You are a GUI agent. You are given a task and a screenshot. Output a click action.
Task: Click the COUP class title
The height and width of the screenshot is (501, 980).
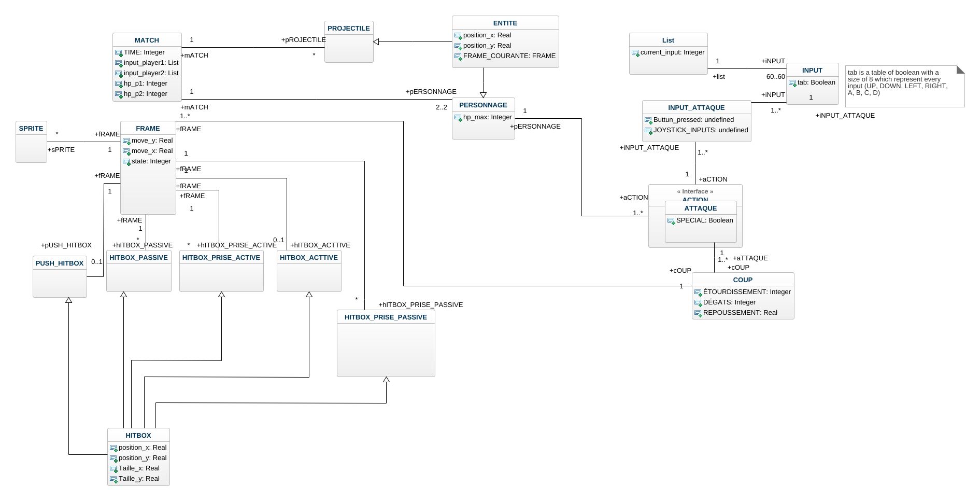(x=742, y=280)
